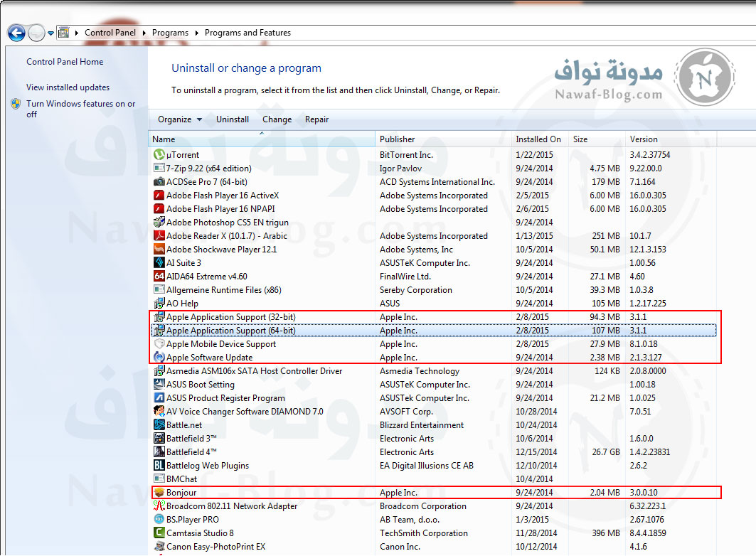Click Uninstall in the toolbar
The height and width of the screenshot is (556, 756).
[233, 119]
